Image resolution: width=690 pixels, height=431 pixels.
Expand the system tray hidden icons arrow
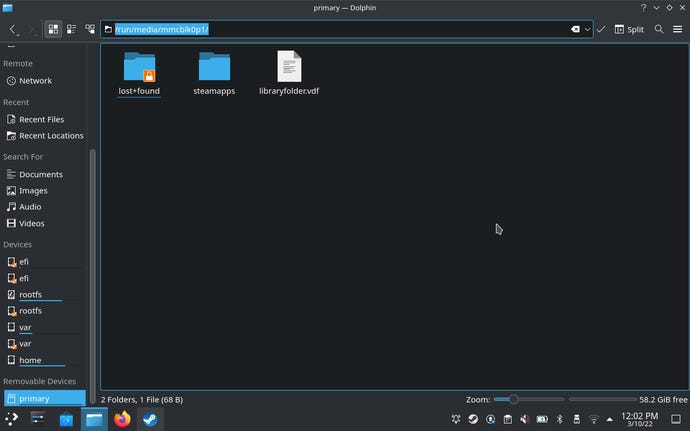tap(611, 420)
